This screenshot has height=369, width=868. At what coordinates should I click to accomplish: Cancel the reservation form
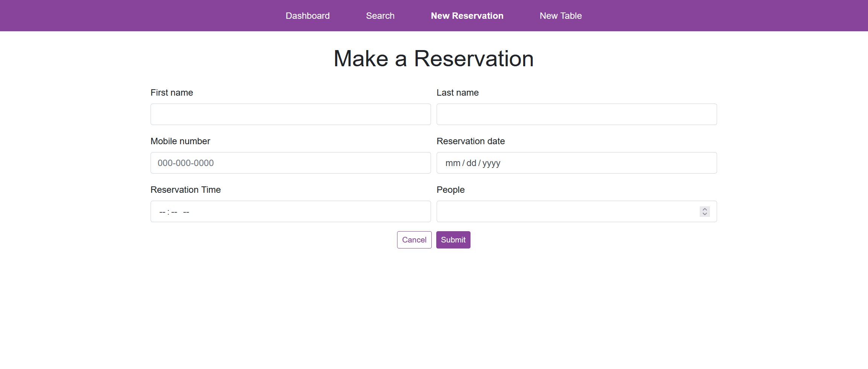coord(414,240)
